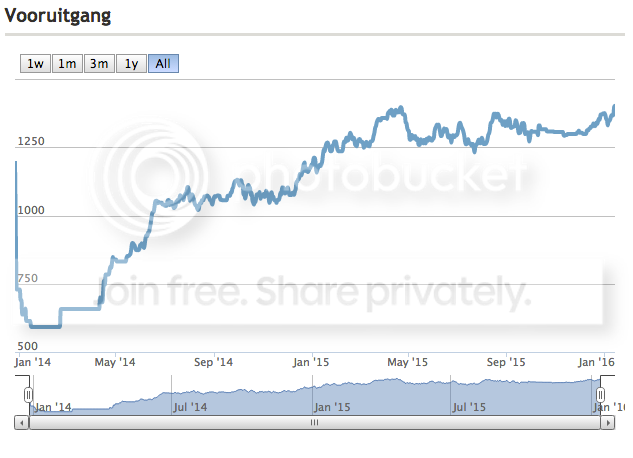Click the flat low segment near Jan '14
This screenshot has width=633, height=458.
[46, 326]
